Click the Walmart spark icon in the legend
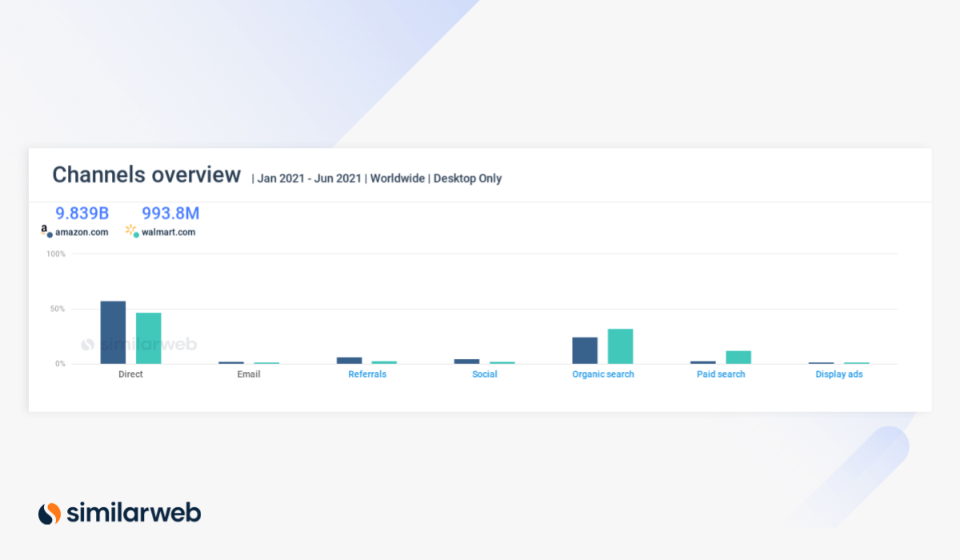The width and height of the screenshot is (960, 560). pos(130,230)
